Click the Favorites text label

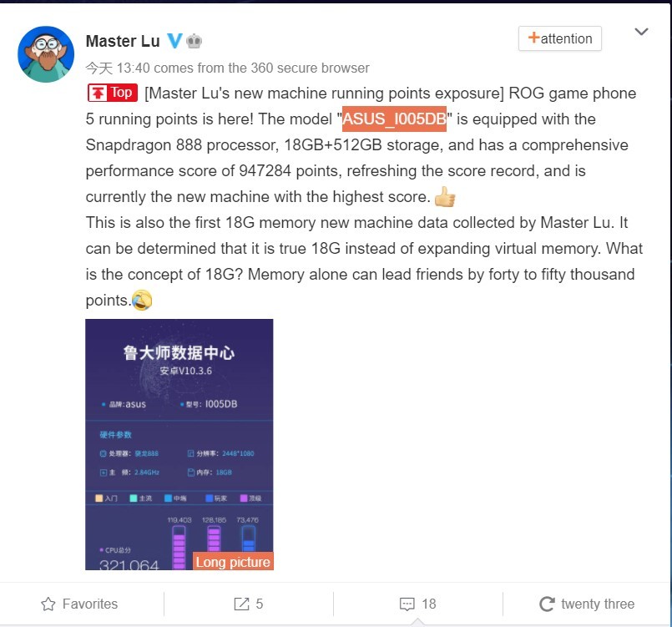pyautogui.click(x=90, y=604)
